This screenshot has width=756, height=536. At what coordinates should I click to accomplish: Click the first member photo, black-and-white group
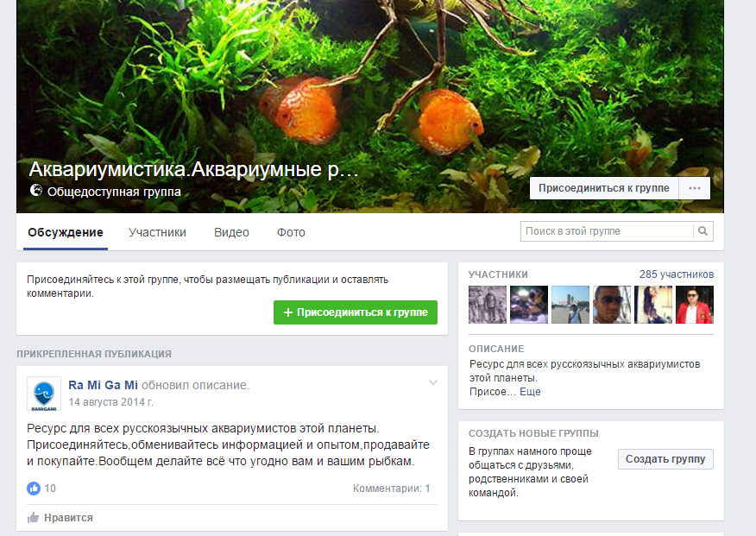[x=488, y=305]
